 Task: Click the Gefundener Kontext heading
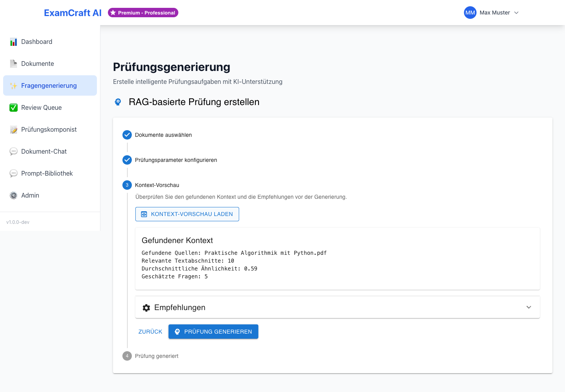tap(177, 240)
